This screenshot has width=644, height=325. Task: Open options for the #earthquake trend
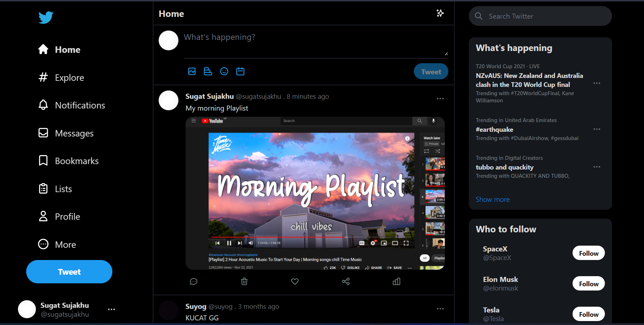point(597,129)
